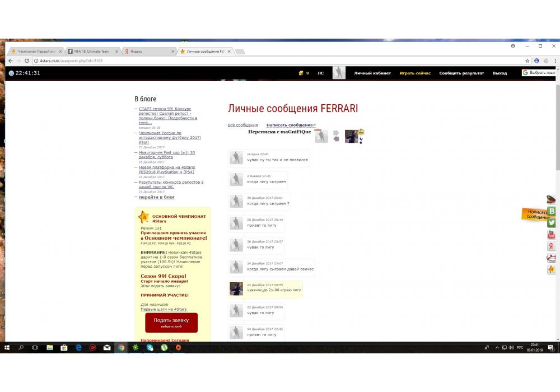This screenshot has height=392, width=560.
Task: Open the YouTube sidebar icon
Action: [552, 234]
